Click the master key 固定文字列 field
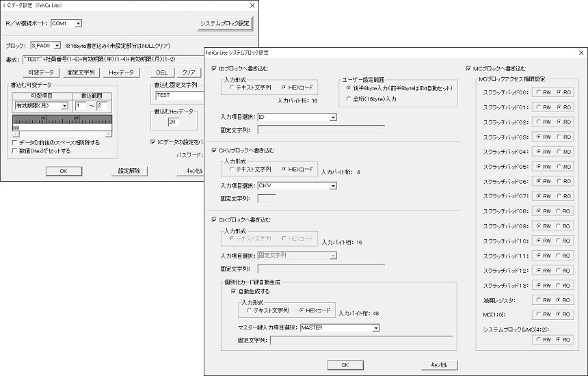The width and height of the screenshot is (588, 376). click(361, 340)
